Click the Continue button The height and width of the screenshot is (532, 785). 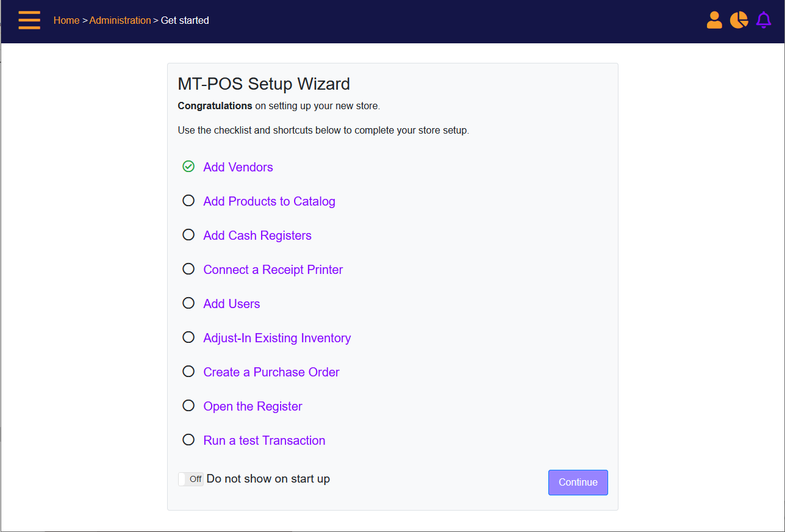pos(578,483)
